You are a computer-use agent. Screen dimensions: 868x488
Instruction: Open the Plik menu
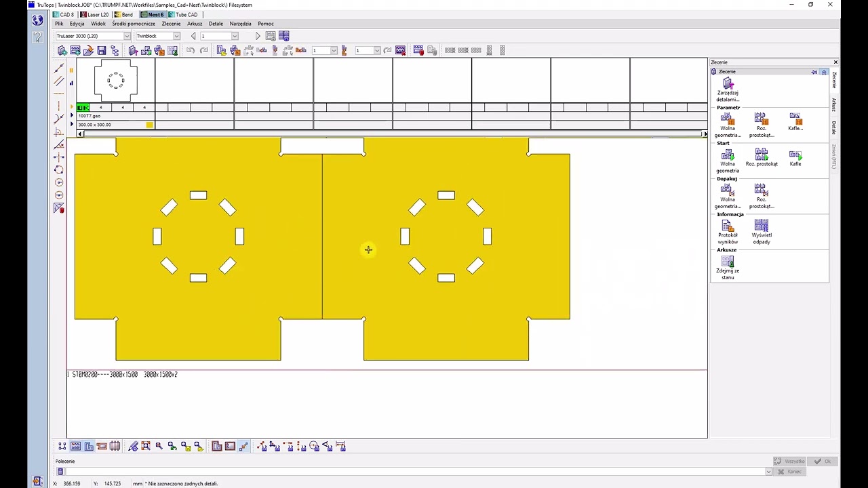(59, 24)
